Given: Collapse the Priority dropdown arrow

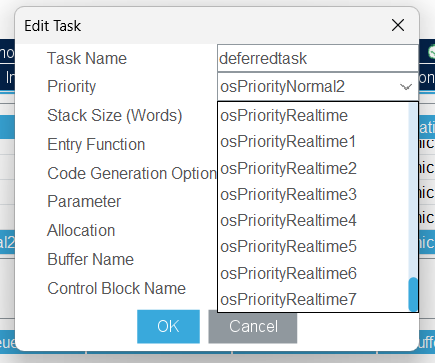Looking at the screenshot, I should 406,87.
